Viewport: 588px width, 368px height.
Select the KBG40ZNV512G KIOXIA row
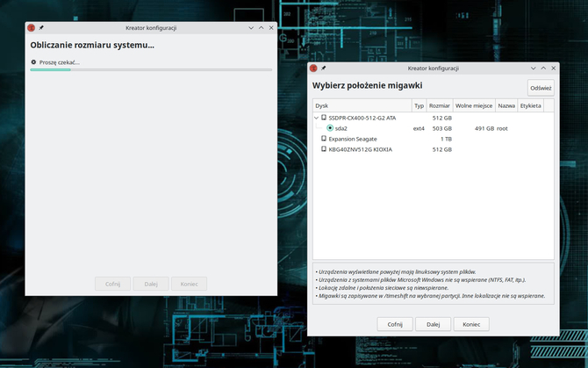point(434,149)
